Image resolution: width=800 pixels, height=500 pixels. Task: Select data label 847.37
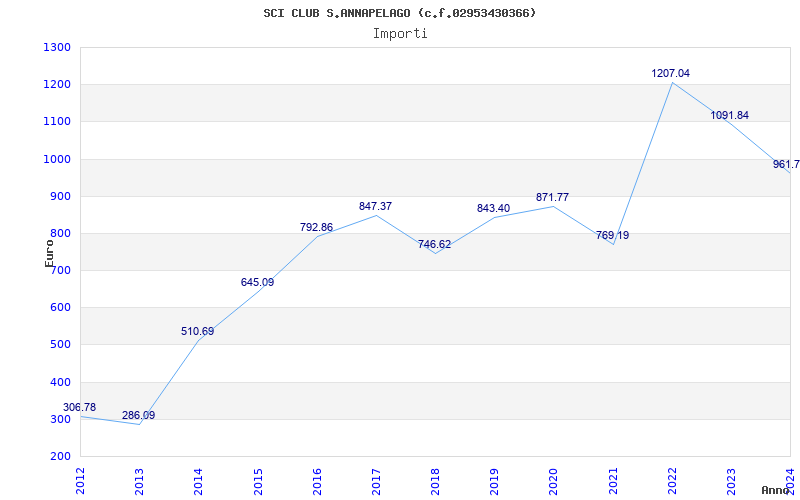point(376,207)
